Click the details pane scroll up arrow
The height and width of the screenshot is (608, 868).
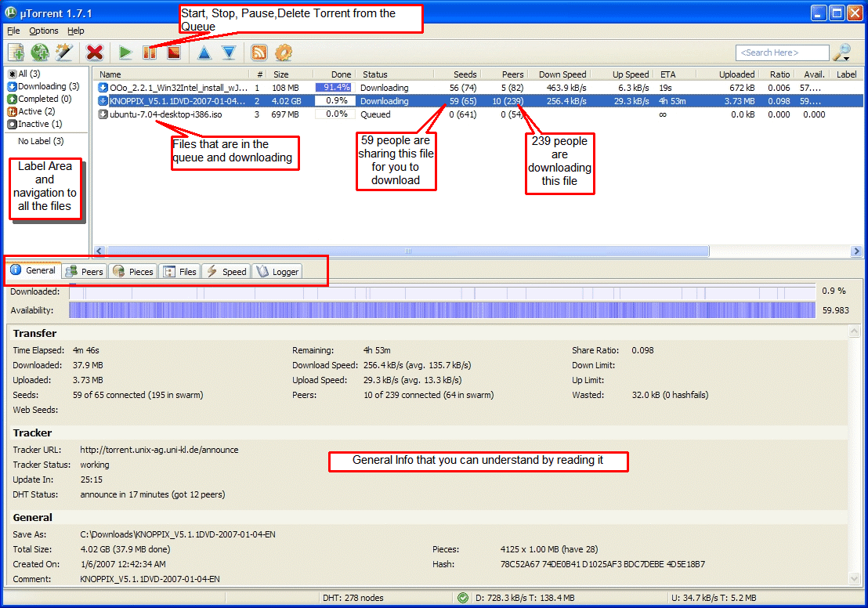click(x=854, y=331)
